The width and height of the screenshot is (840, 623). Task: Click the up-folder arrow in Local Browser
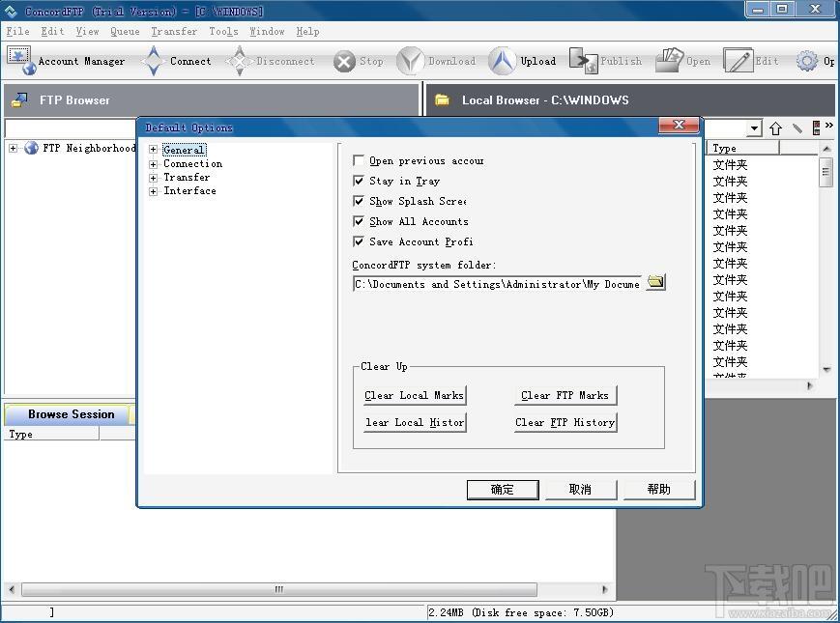[775, 128]
